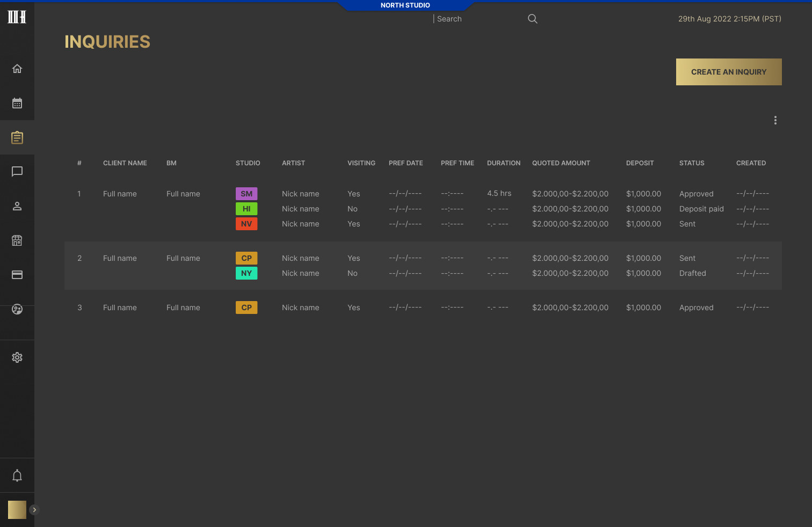
Task: Open the Payments card icon in the sidebar
Action: pyautogui.click(x=17, y=275)
